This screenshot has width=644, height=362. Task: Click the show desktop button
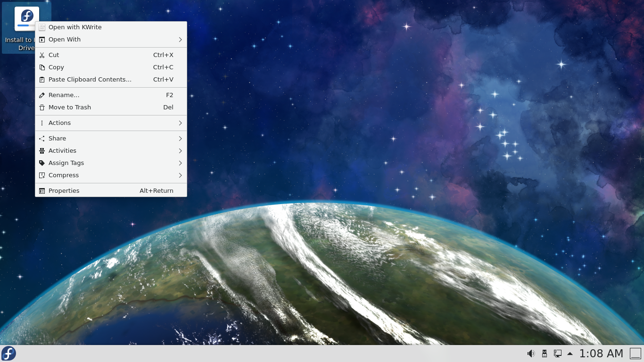(636, 354)
